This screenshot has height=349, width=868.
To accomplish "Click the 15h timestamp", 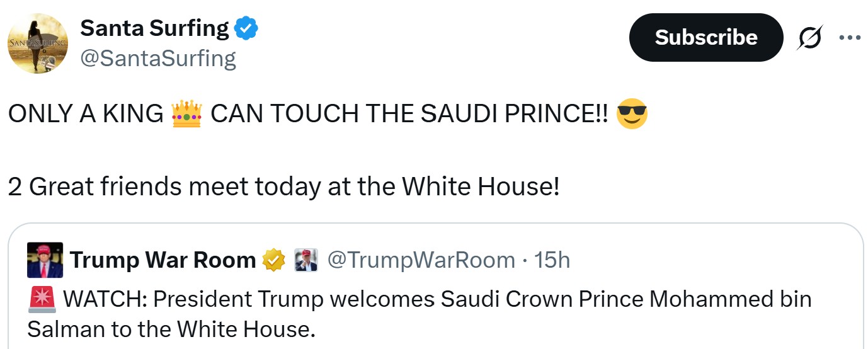I will 552,260.
